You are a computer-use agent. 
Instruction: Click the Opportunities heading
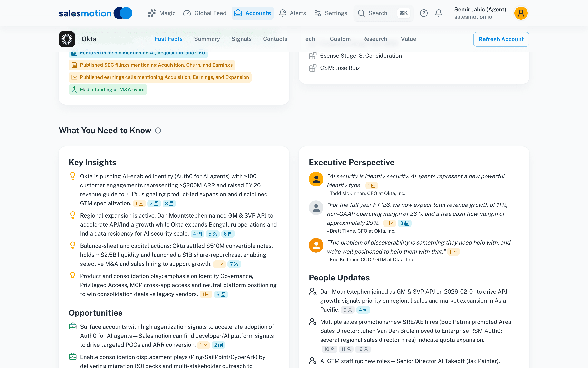click(x=96, y=313)
